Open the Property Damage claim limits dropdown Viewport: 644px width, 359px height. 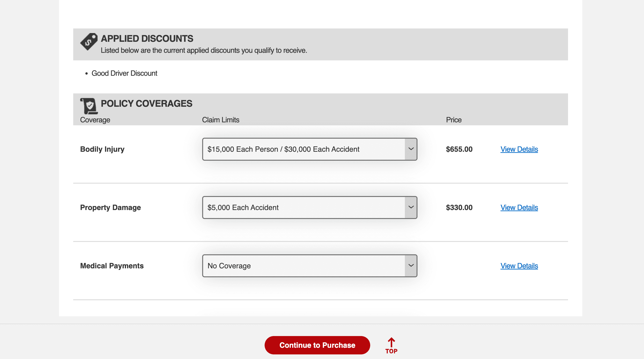tap(310, 207)
